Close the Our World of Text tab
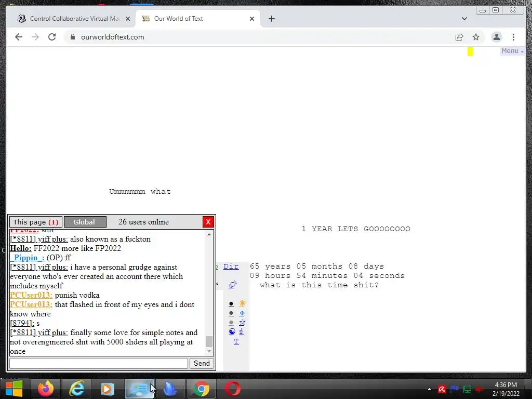The image size is (532, 399). pos(252,19)
